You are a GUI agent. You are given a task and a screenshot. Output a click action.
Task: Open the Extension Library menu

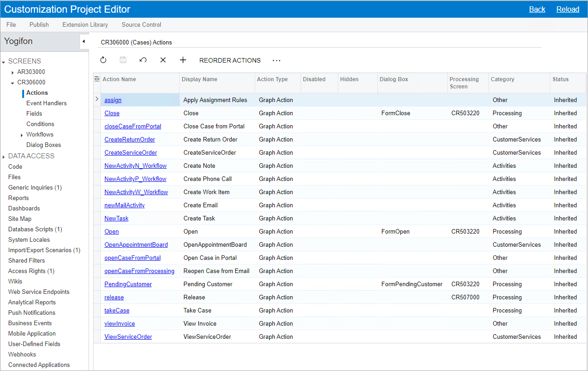[x=85, y=24]
